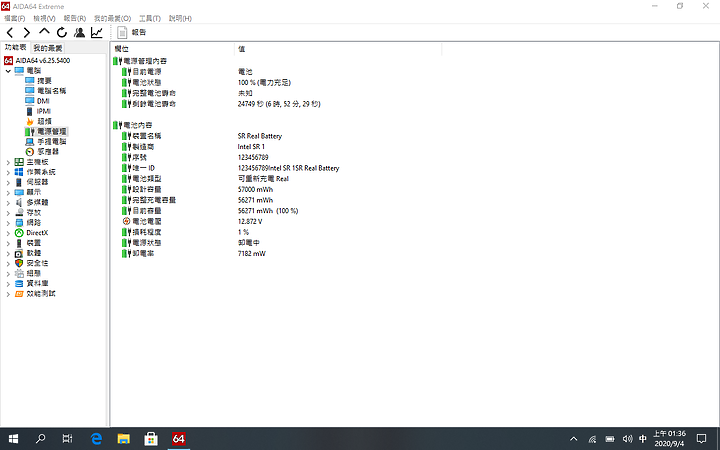Select the 功能表 tab in left panel

pos(16,47)
